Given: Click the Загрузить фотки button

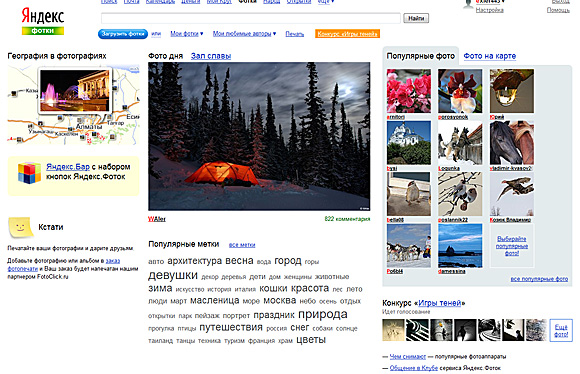Looking at the screenshot, I should (123, 34).
